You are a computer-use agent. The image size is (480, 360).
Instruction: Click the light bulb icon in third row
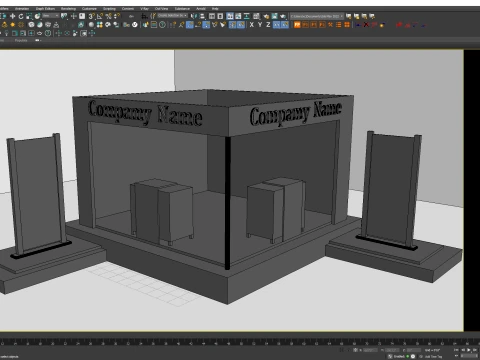pos(6,33)
